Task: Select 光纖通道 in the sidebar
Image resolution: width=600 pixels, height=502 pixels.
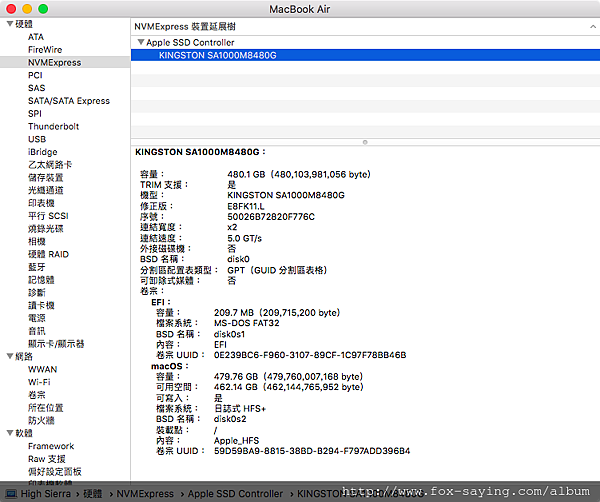Action: pos(46,190)
